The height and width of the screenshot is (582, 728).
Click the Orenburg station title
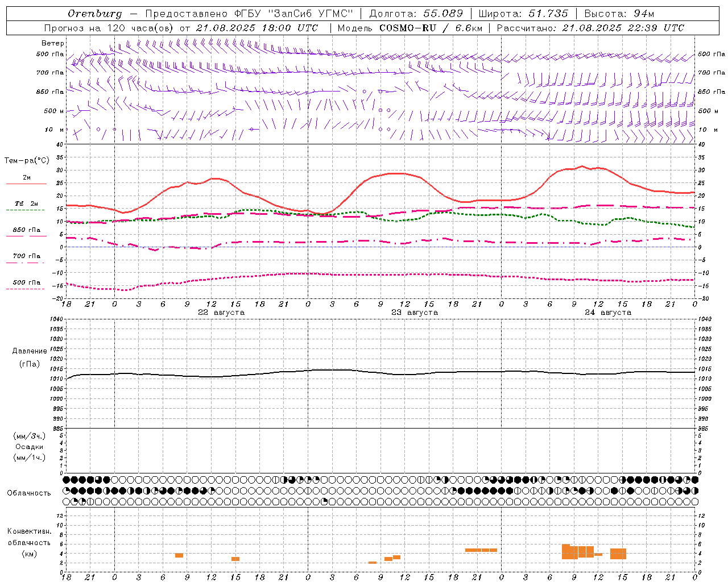[x=95, y=14]
